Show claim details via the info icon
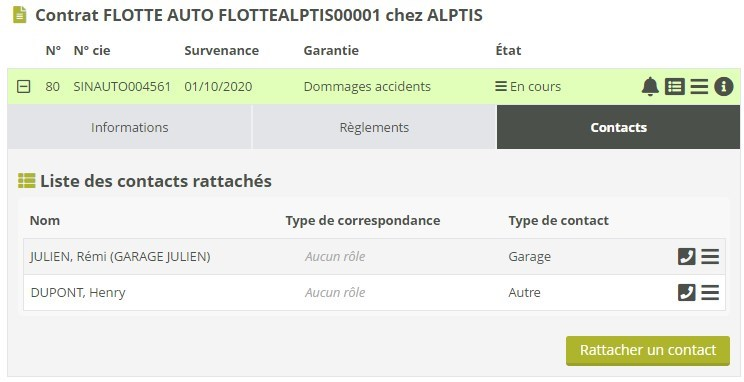Image resolution: width=744 pixels, height=382 pixels. (x=724, y=87)
